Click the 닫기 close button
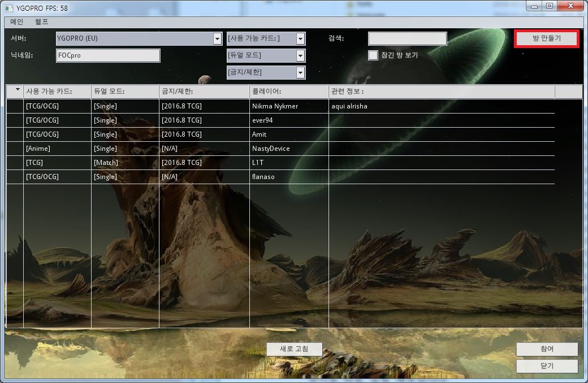 (x=547, y=365)
